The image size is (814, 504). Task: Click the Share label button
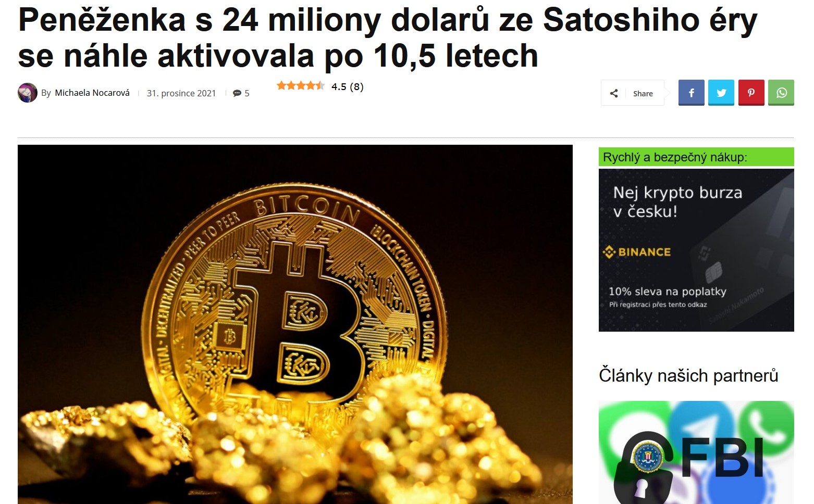(643, 94)
